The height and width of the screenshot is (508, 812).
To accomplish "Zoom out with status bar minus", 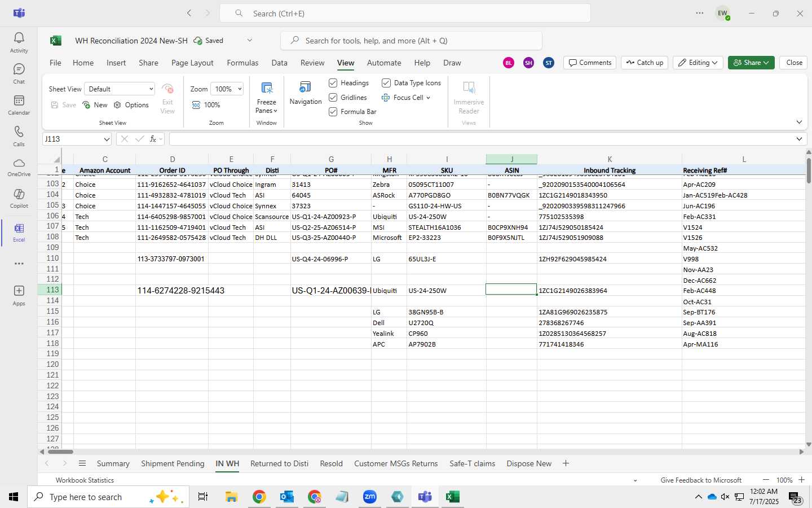I will (765, 480).
